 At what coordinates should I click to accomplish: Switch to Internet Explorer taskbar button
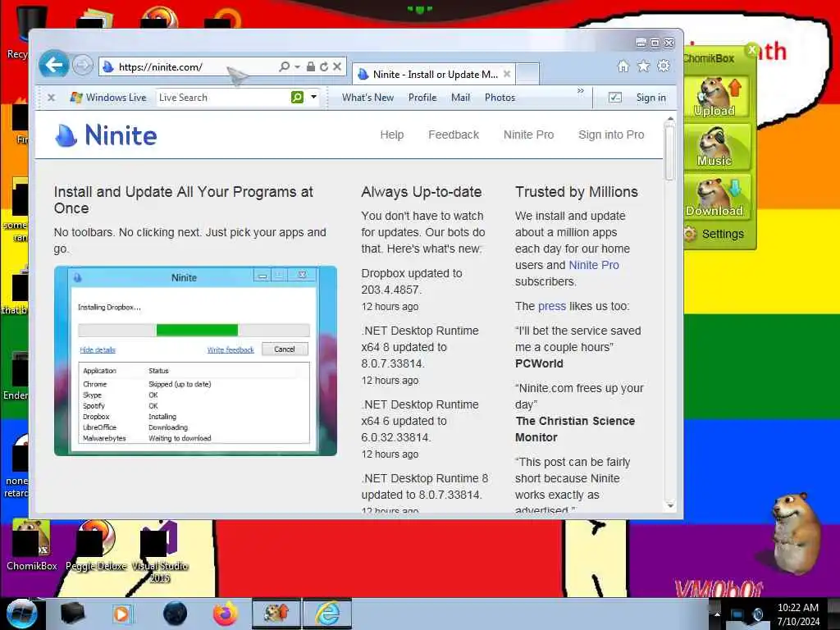click(327, 614)
